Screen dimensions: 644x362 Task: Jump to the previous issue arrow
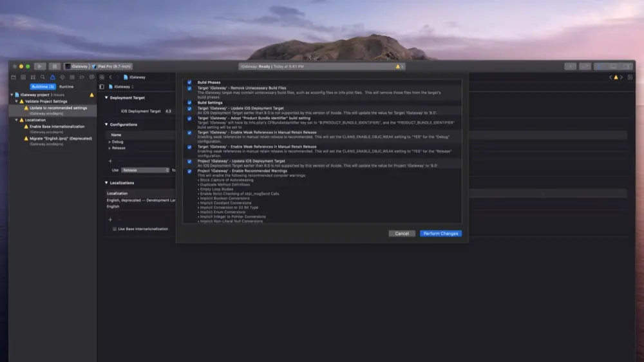(611, 77)
